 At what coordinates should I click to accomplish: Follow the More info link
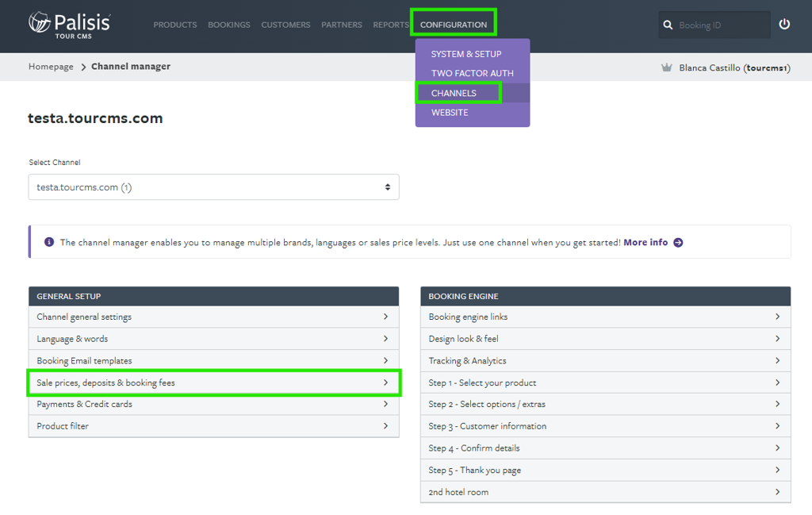pyautogui.click(x=645, y=242)
